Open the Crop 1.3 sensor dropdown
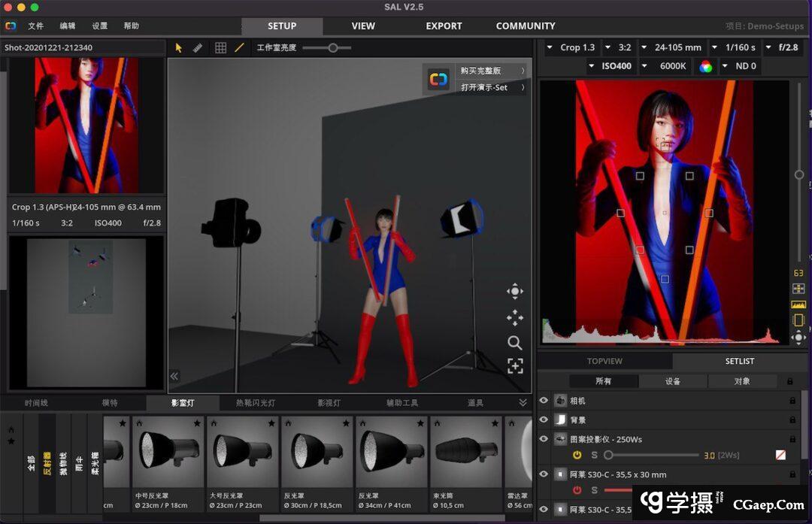 pyautogui.click(x=571, y=47)
